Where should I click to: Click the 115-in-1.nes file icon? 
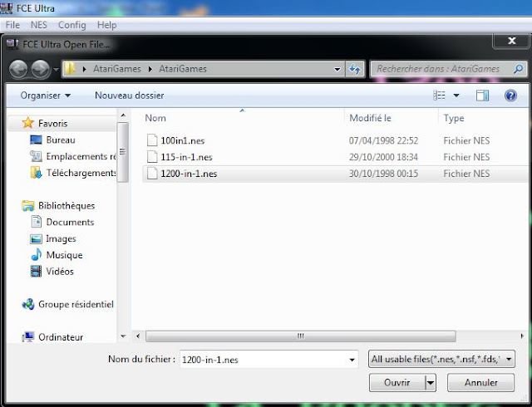(152, 157)
